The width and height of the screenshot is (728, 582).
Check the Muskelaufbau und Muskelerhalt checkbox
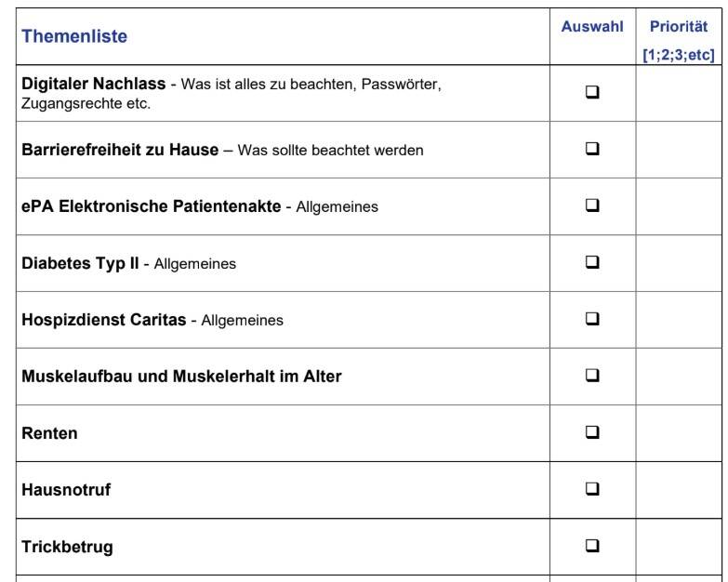pyautogui.click(x=592, y=375)
